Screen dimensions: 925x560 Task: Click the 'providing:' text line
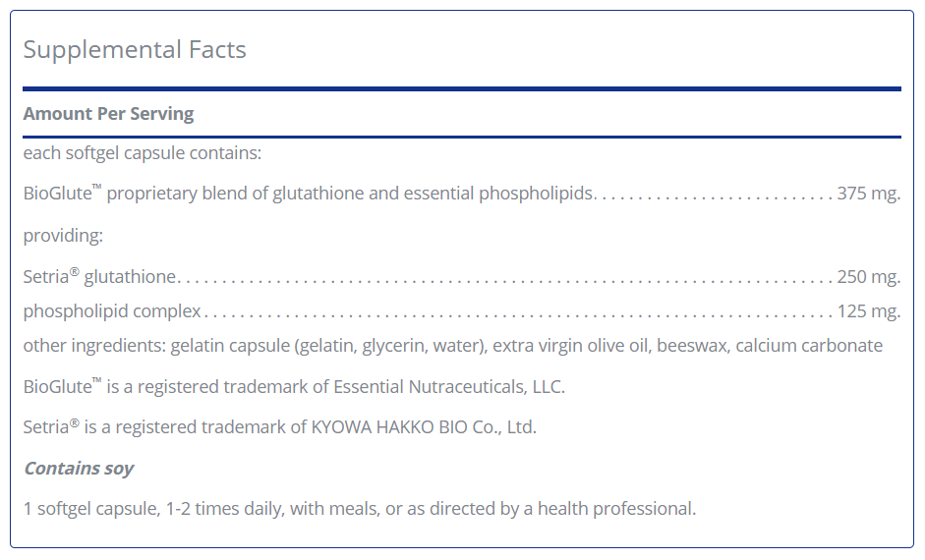(x=63, y=236)
